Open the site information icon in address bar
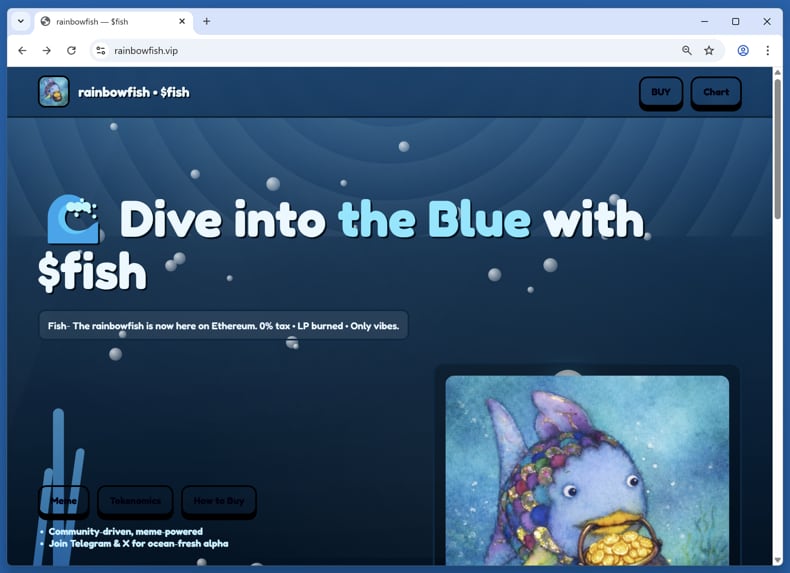The image size is (790, 573). pyautogui.click(x=101, y=50)
